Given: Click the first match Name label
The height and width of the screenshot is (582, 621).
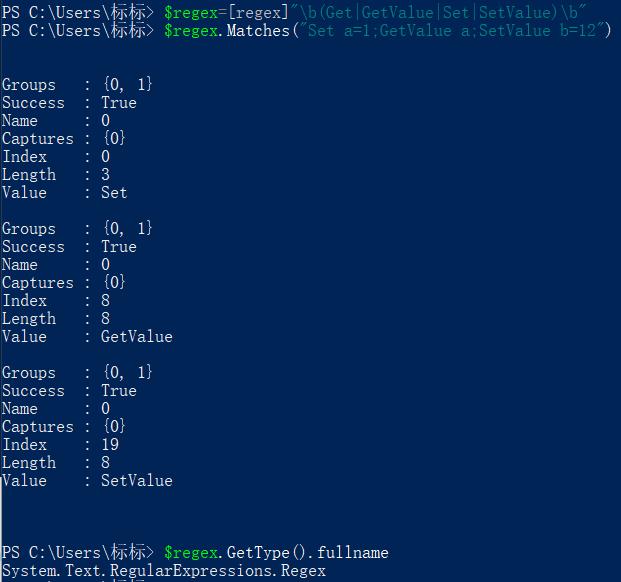Looking at the screenshot, I should coord(20,121).
